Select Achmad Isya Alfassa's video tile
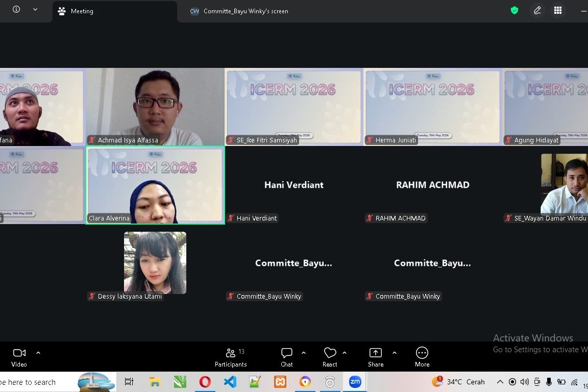This screenshot has width=588, height=392. click(x=155, y=107)
